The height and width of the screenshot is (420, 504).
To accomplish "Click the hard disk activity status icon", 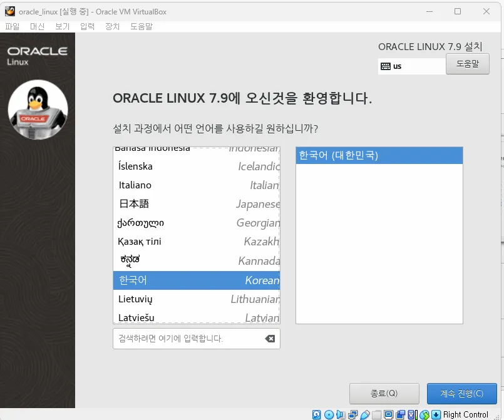I will 317,414.
